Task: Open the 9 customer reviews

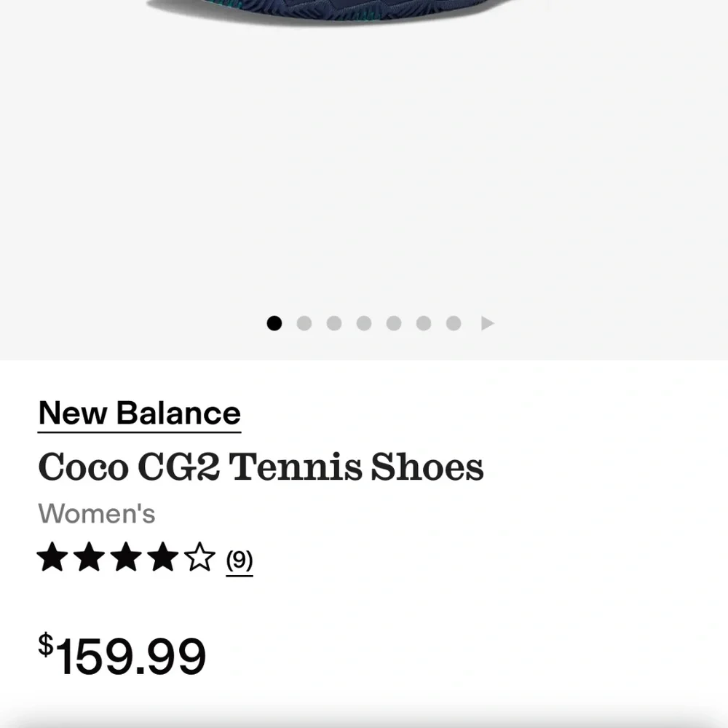Action: 240,559
